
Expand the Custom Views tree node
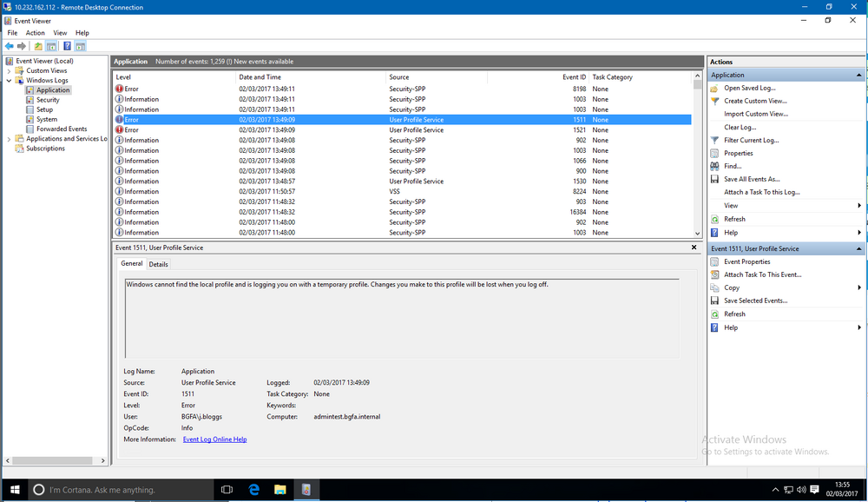click(x=9, y=71)
